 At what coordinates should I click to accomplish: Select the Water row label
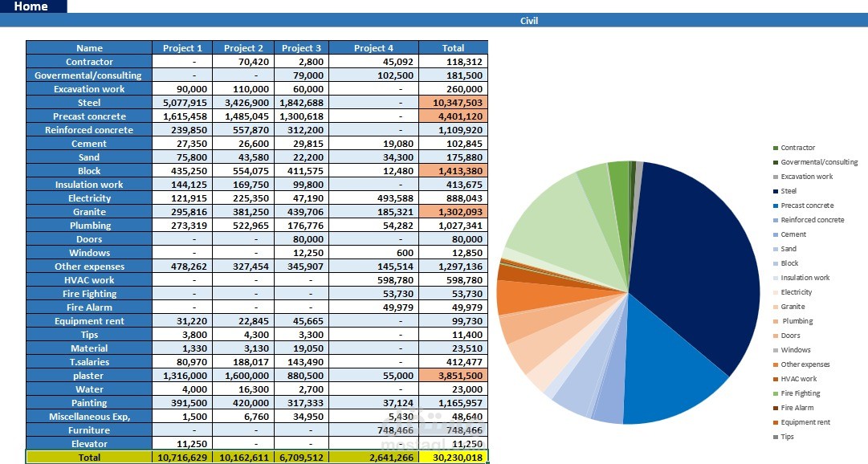tap(89, 389)
